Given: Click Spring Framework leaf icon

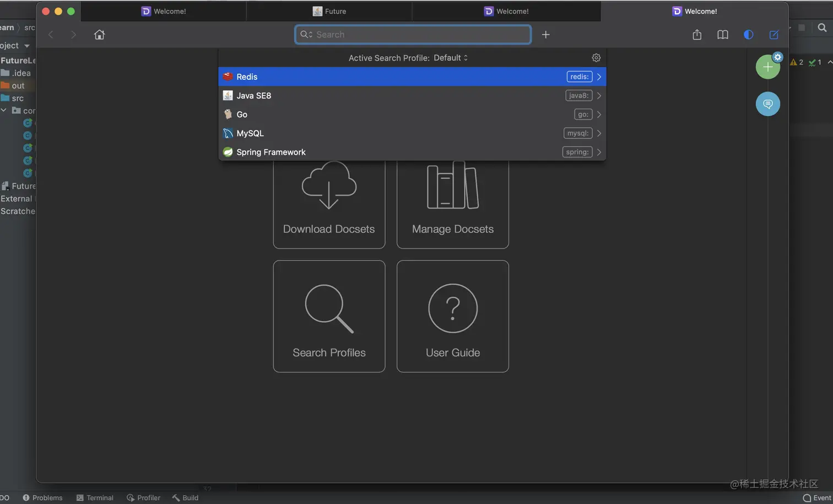Looking at the screenshot, I should 228,152.
